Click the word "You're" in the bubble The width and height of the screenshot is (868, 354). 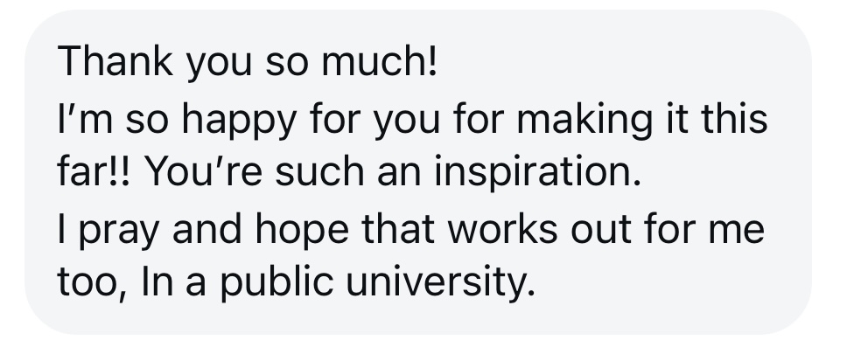[203, 171]
